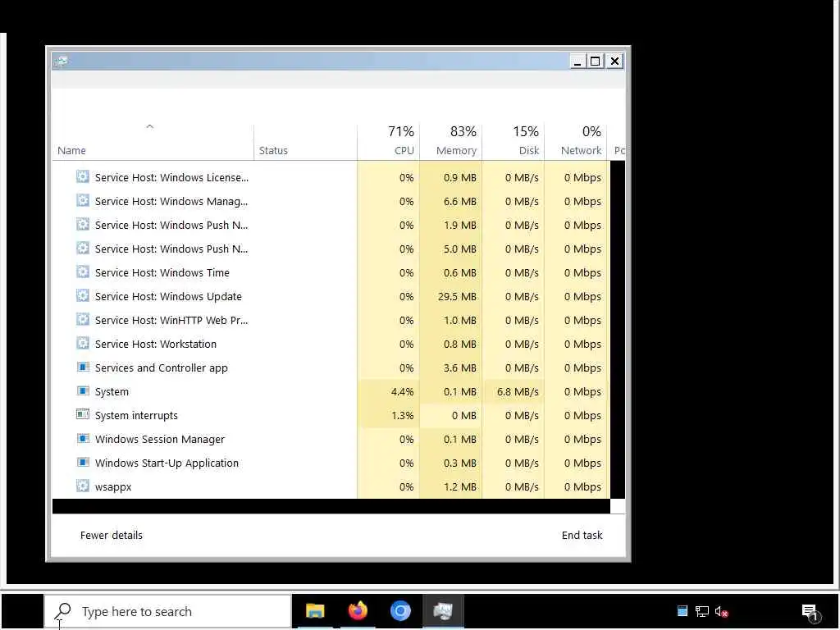
Task: Click the Windows Start-Up Application icon
Action: tap(83, 462)
